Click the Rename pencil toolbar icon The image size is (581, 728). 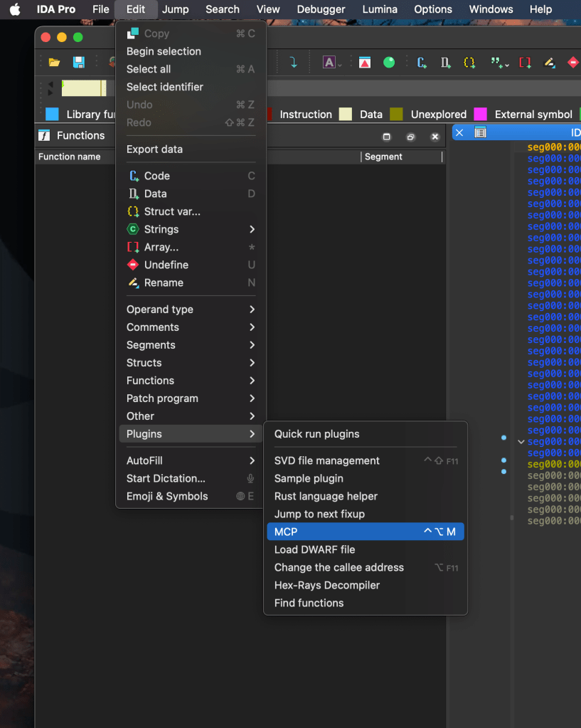pyautogui.click(x=549, y=63)
